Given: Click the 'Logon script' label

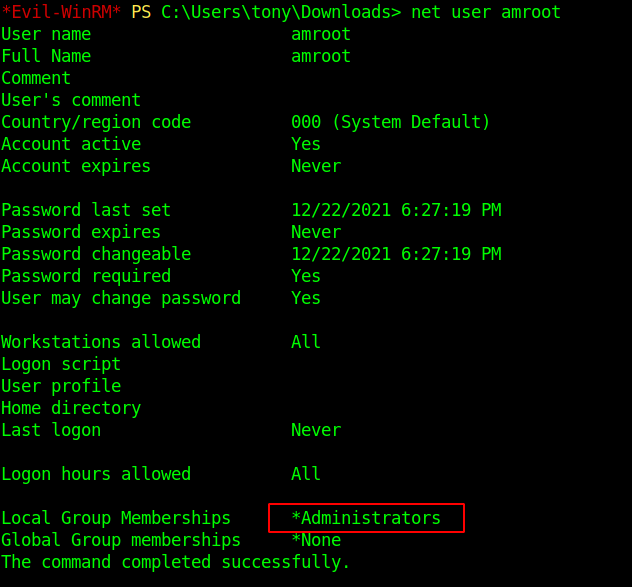Looking at the screenshot, I should click(61, 364).
